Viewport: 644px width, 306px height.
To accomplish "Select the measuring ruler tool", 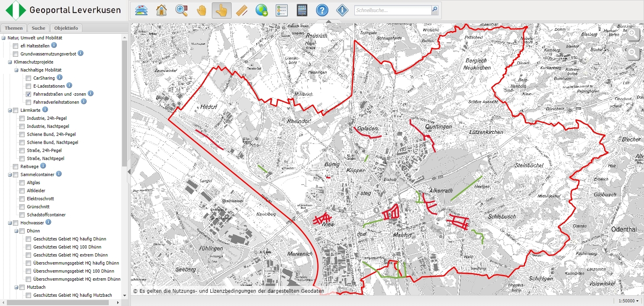I will coord(242,10).
